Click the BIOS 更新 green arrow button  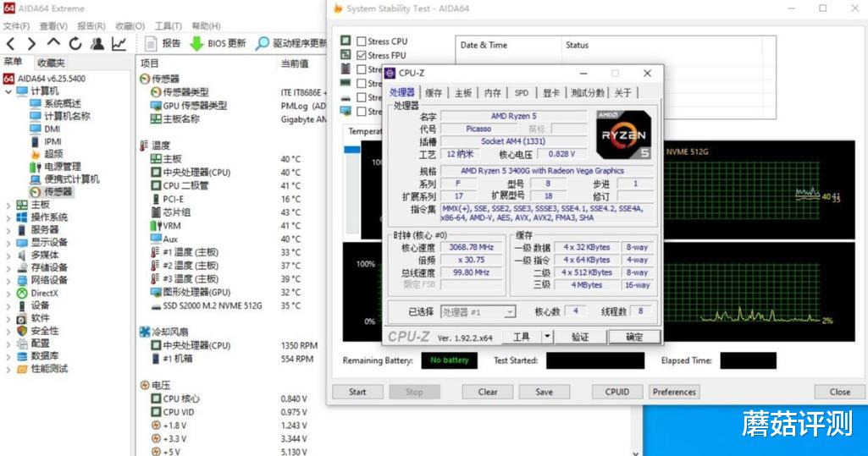pos(218,43)
